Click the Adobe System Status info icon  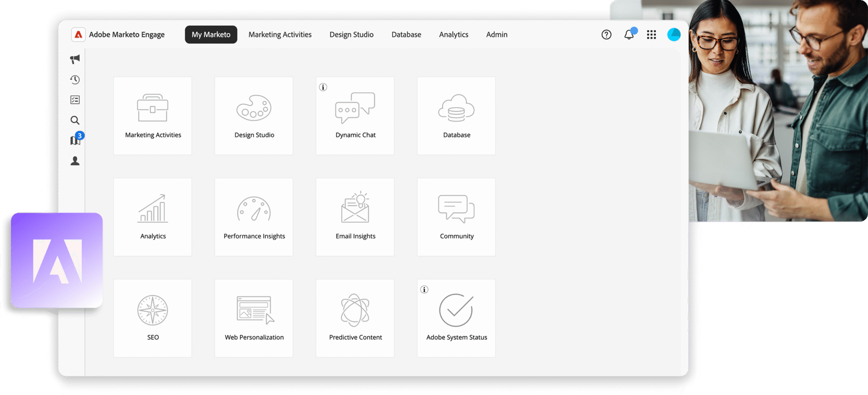point(424,290)
